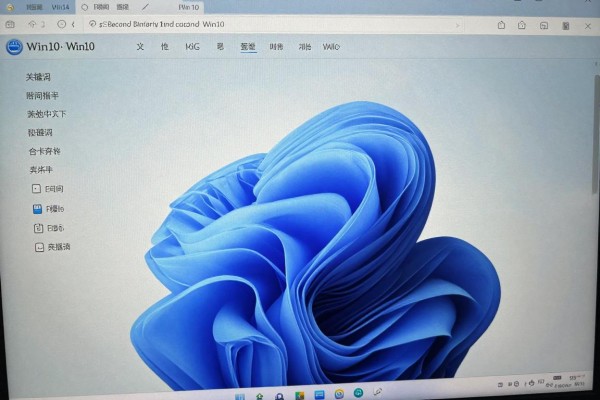Click the blue save-disk icon in the sidebar
Screen dimensions: 600x400
click(37, 209)
